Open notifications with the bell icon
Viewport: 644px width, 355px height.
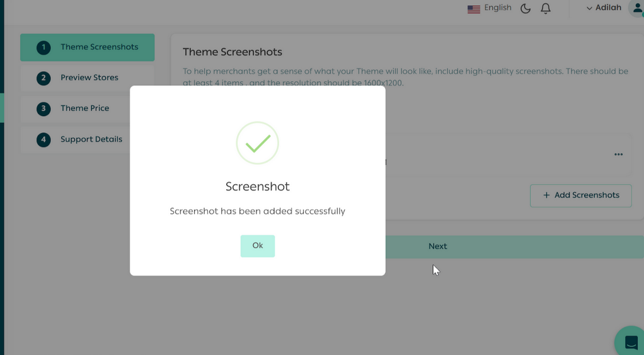pos(546,8)
